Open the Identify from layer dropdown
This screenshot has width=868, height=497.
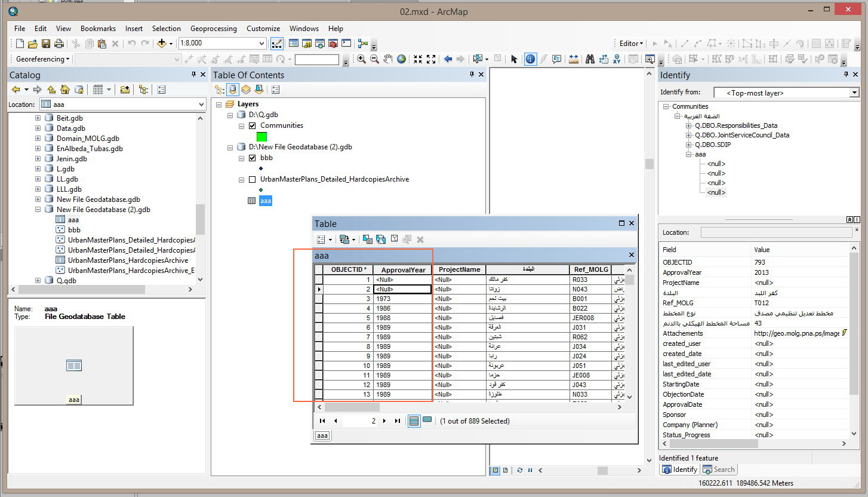tap(854, 93)
